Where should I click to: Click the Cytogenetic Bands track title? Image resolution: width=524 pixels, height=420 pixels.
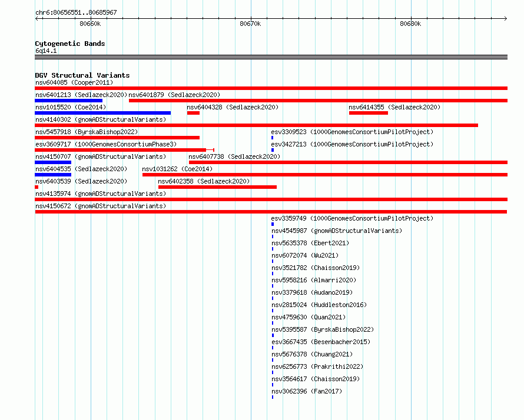click(x=70, y=44)
